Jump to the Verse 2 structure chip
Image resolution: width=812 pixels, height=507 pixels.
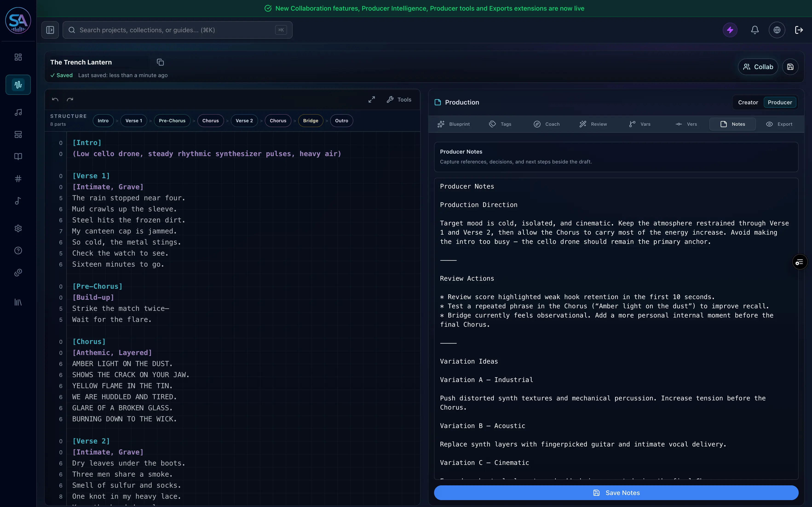coord(244,121)
